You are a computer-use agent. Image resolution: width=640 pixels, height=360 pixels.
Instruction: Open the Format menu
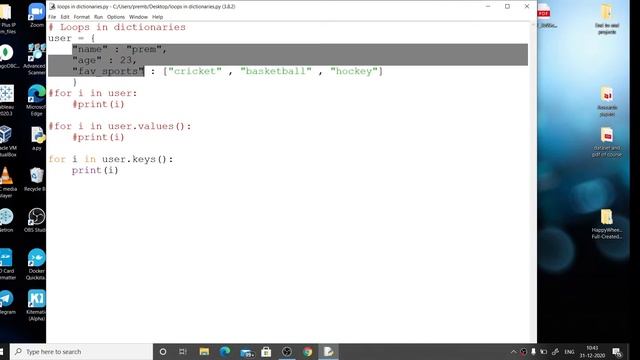click(x=82, y=17)
